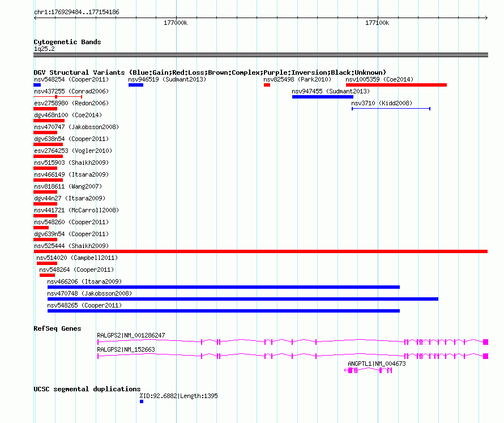This screenshot has width=504, height=423.
Task: Select the gray 1q25.2 cytogenetic band bar
Action: 260,55
